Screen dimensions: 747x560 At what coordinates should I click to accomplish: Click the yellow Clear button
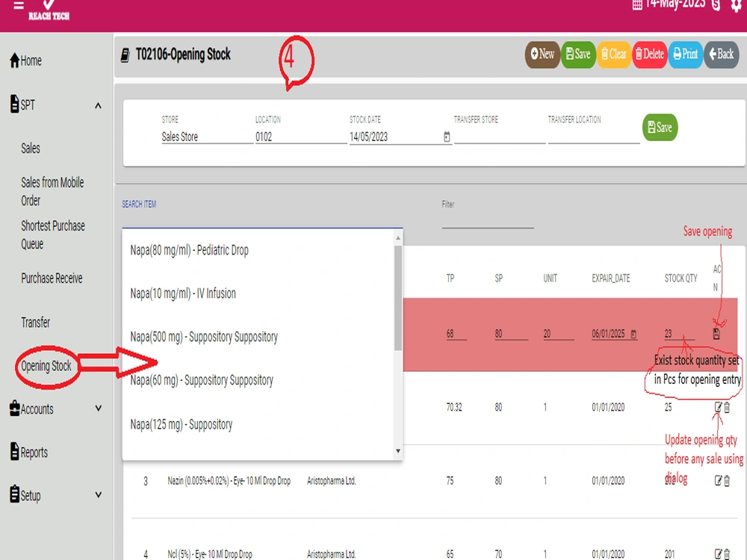point(613,55)
